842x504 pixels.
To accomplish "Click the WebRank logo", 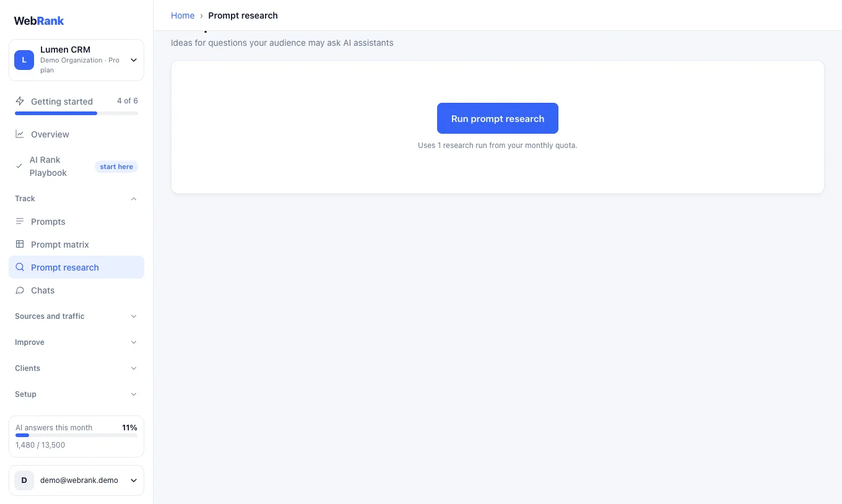I will [39, 20].
